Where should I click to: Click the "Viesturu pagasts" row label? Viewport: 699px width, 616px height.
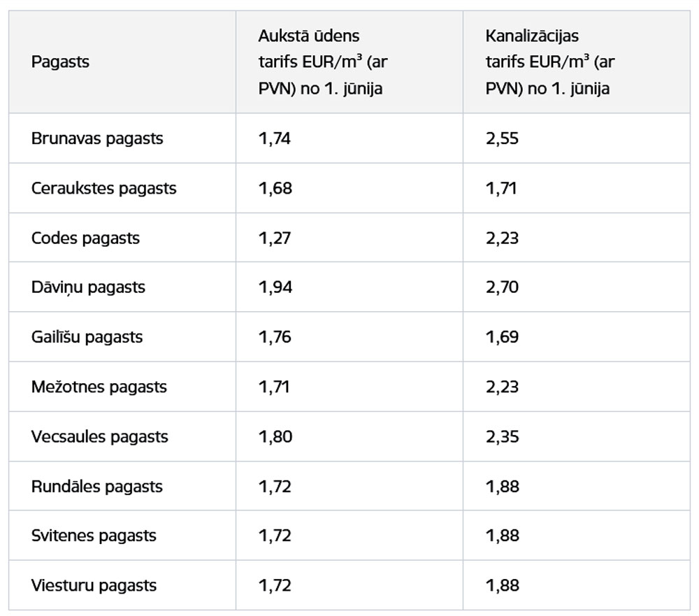pos(94,585)
